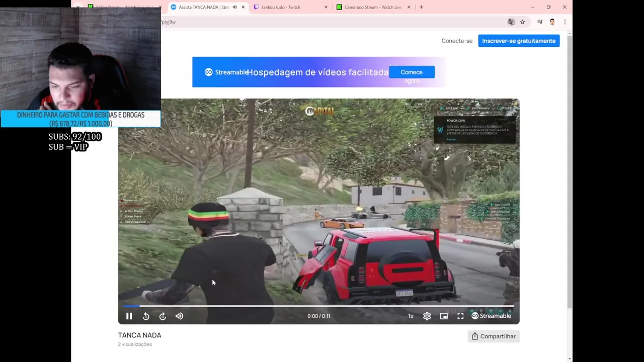Restore down the Chrome window

[548, 7]
